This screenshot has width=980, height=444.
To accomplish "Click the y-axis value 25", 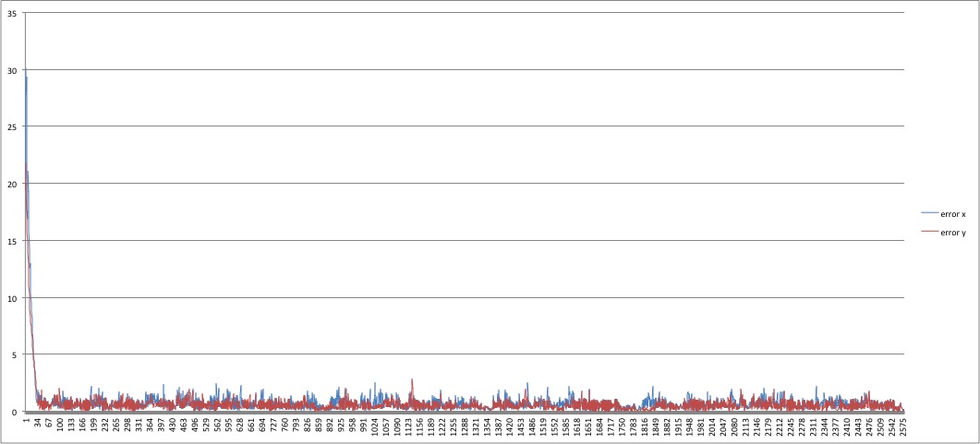I will 13,126.
